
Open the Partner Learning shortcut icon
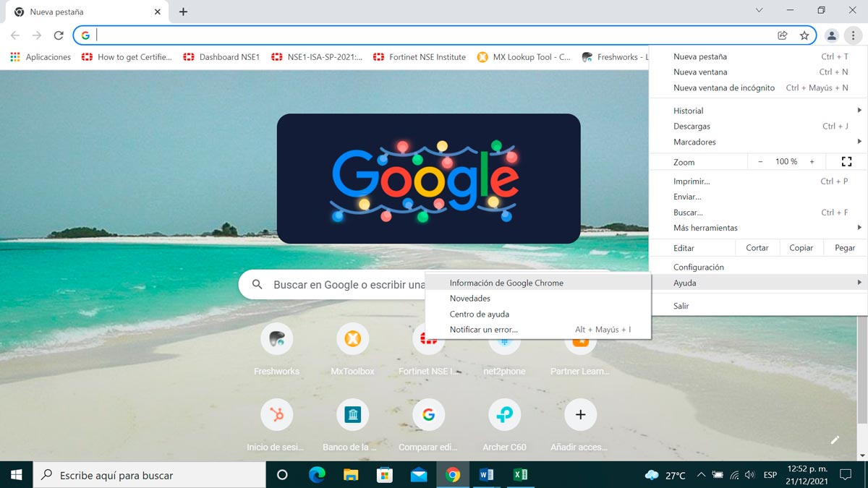579,338
